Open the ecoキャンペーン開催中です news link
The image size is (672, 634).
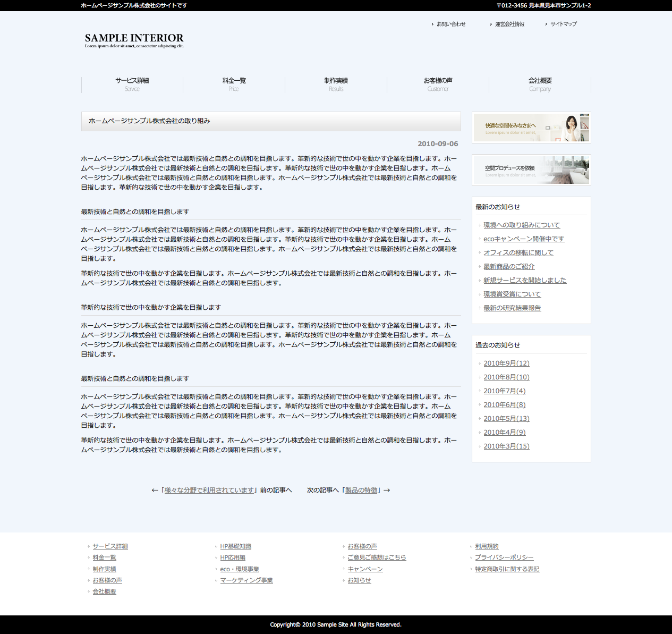(524, 239)
